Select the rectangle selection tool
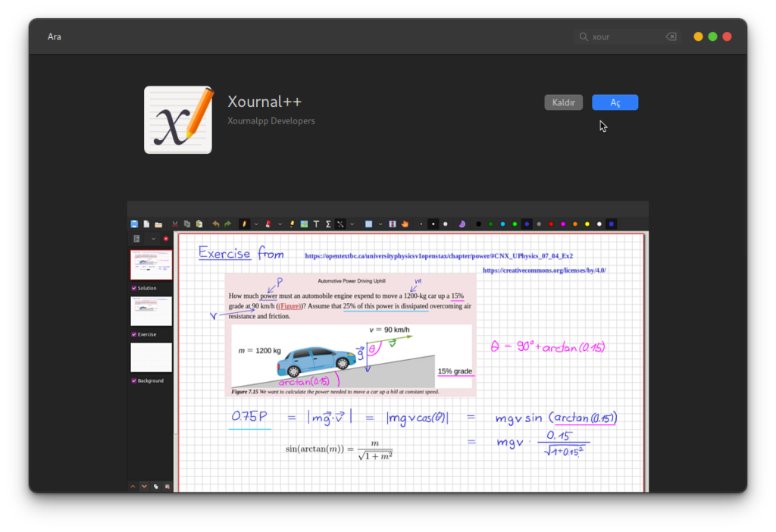This screenshot has width=776, height=532. 369,224
